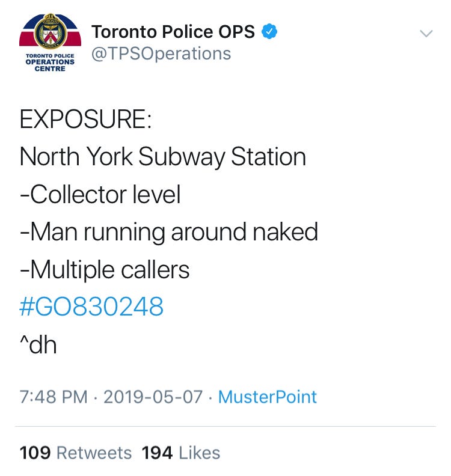This screenshot has height=476, width=451.
Task: Click the ^dh signature text
Action: tap(38, 344)
